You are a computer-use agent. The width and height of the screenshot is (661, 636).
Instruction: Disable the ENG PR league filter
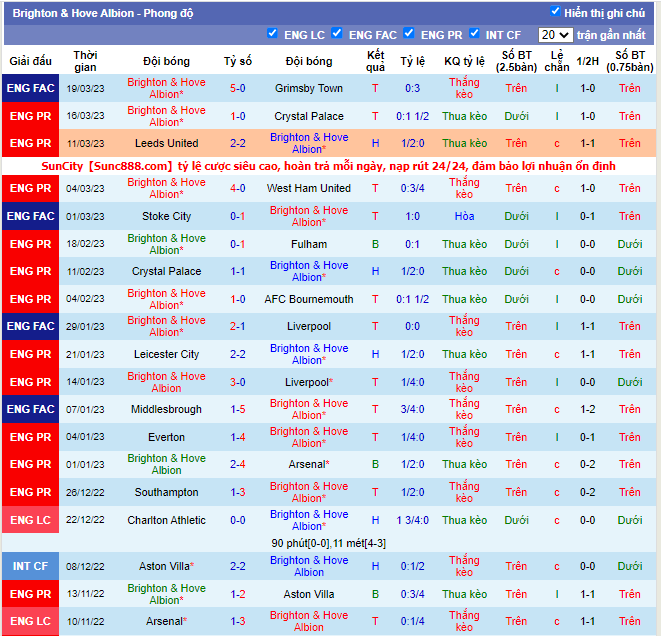point(409,34)
